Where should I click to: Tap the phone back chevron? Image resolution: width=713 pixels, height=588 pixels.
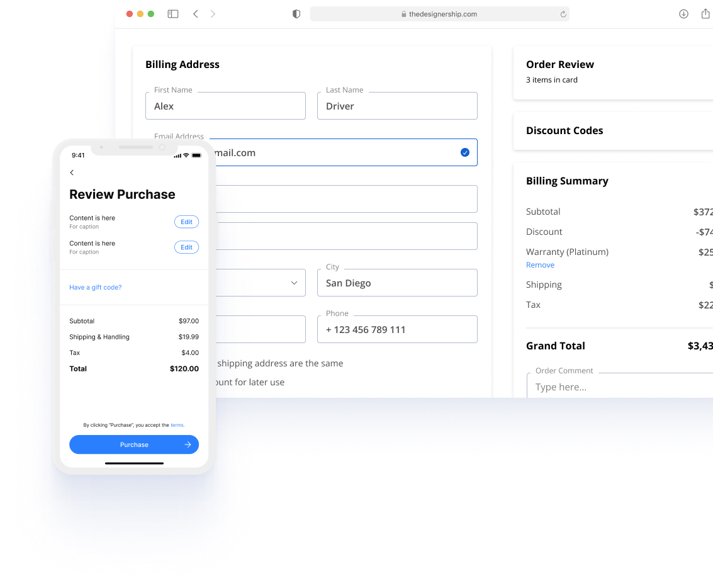click(x=72, y=172)
